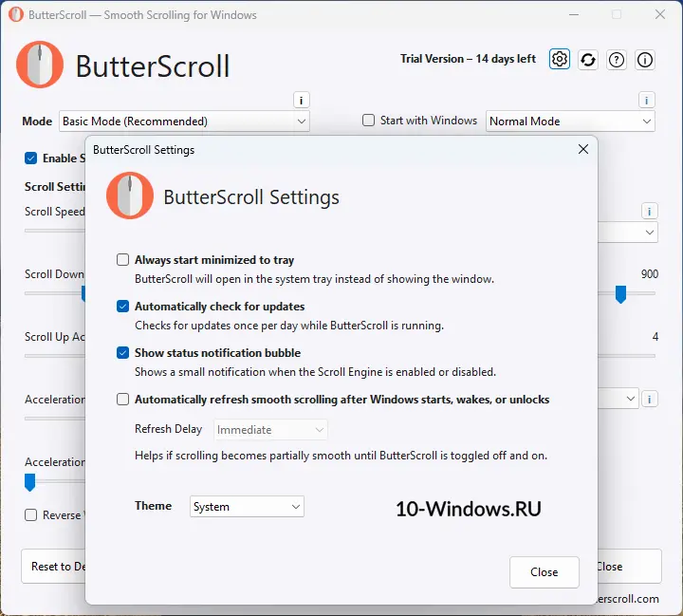Uncheck Show status notification bubble
Viewport: 683px width, 616px height.
click(x=122, y=353)
